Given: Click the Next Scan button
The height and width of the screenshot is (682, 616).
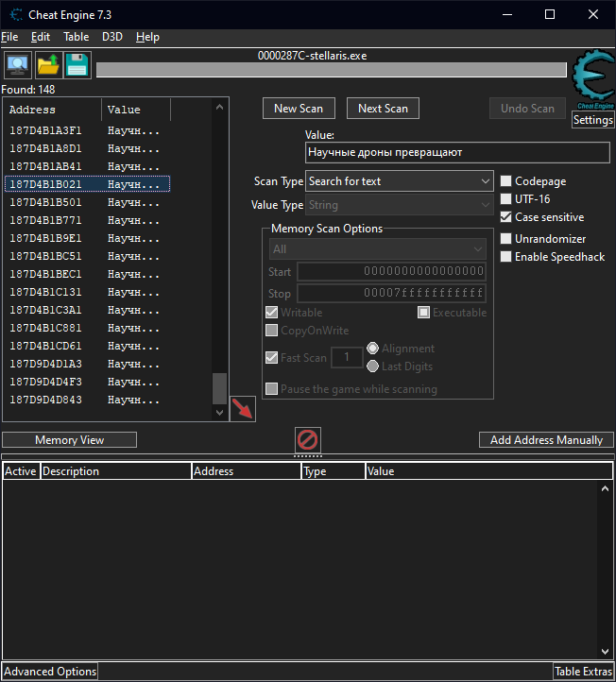Looking at the screenshot, I should pyautogui.click(x=383, y=109).
